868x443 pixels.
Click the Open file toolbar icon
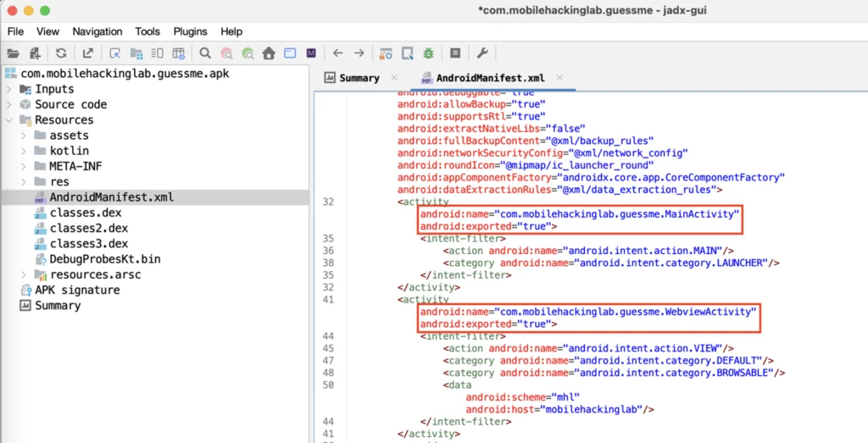click(13, 53)
